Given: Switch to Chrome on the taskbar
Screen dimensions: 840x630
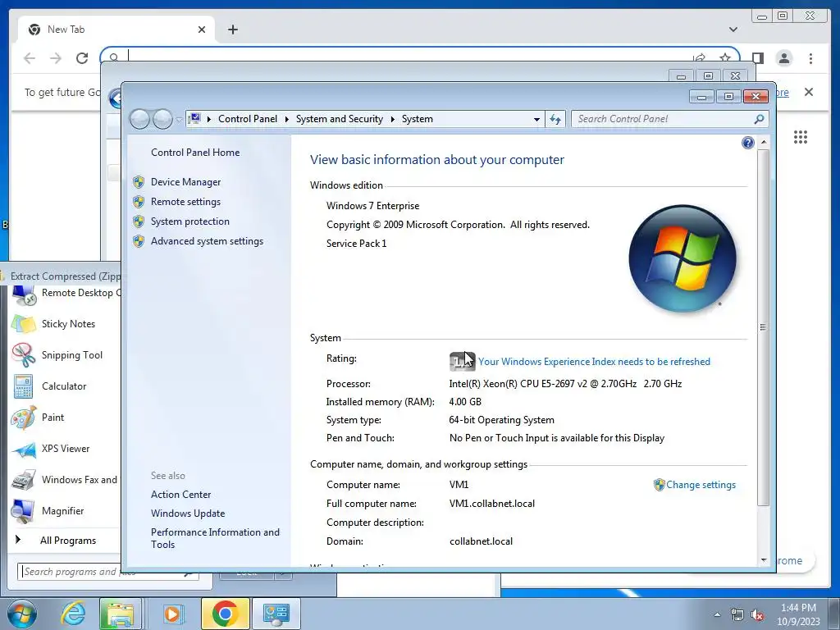Looking at the screenshot, I should click(x=225, y=614).
